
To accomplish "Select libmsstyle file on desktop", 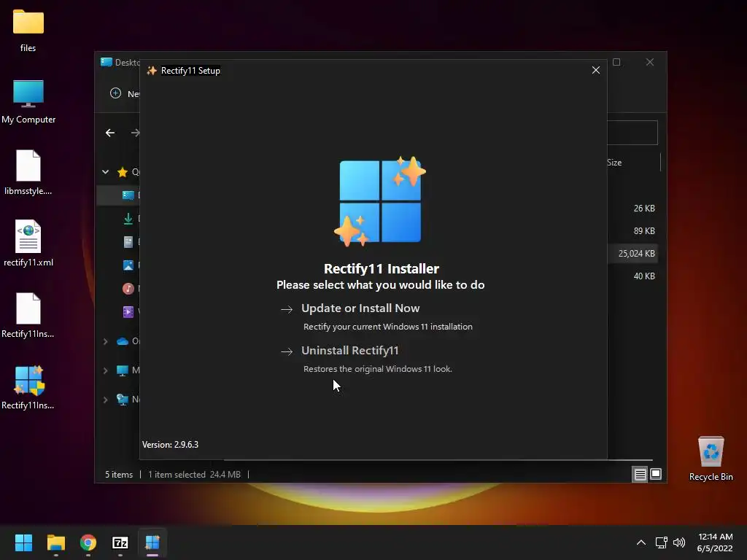I will click(x=28, y=172).
